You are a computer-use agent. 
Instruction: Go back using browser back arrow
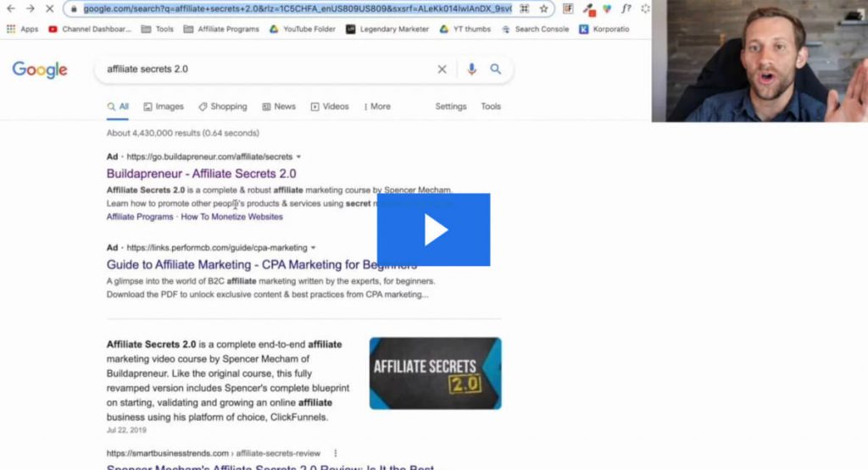pyautogui.click(x=11, y=8)
